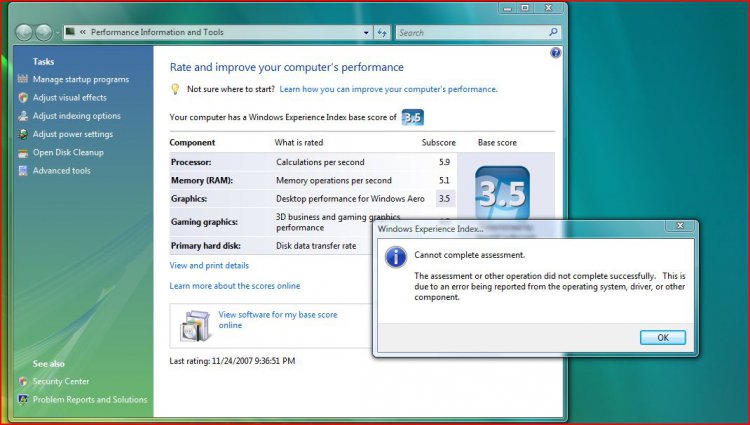
Task: Select the Gaming graphics row label
Action: click(204, 222)
